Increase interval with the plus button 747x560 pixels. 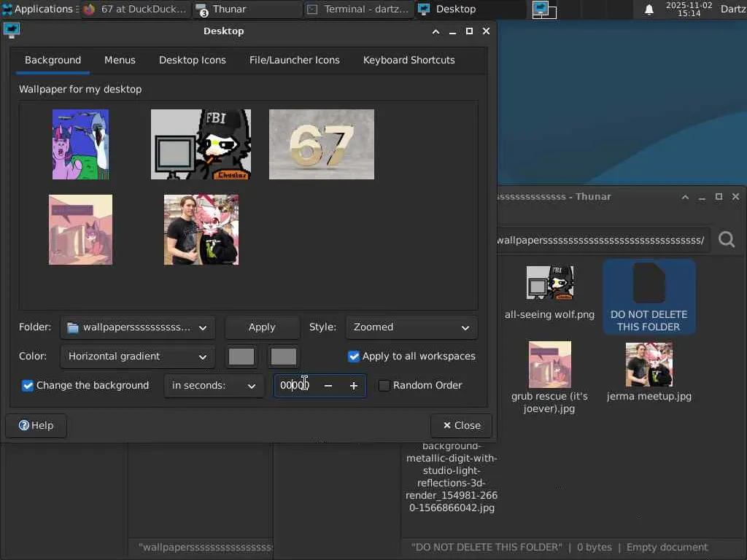[354, 386]
